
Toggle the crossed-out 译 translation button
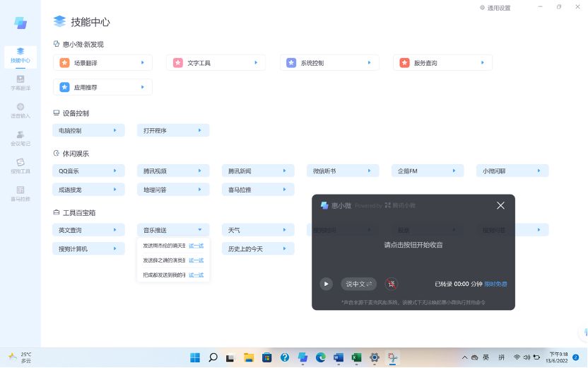coord(391,284)
